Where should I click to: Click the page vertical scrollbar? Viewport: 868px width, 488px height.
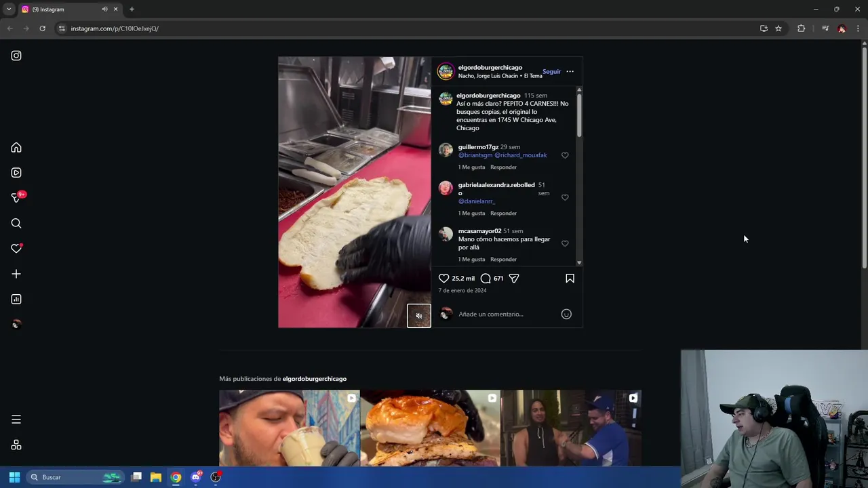864,156
